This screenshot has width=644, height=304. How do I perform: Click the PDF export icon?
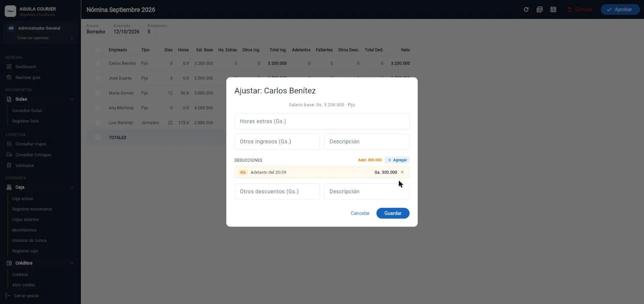(x=540, y=9)
